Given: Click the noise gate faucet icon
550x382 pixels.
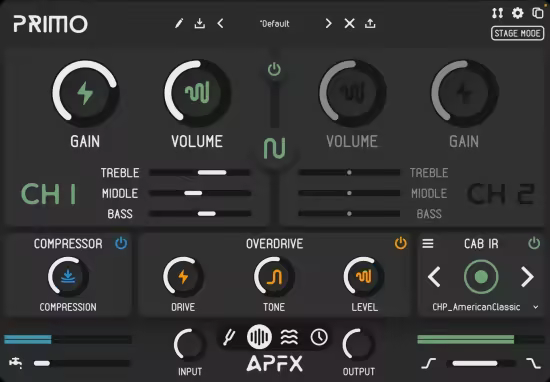Looking at the screenshot, I should [16, 363].
